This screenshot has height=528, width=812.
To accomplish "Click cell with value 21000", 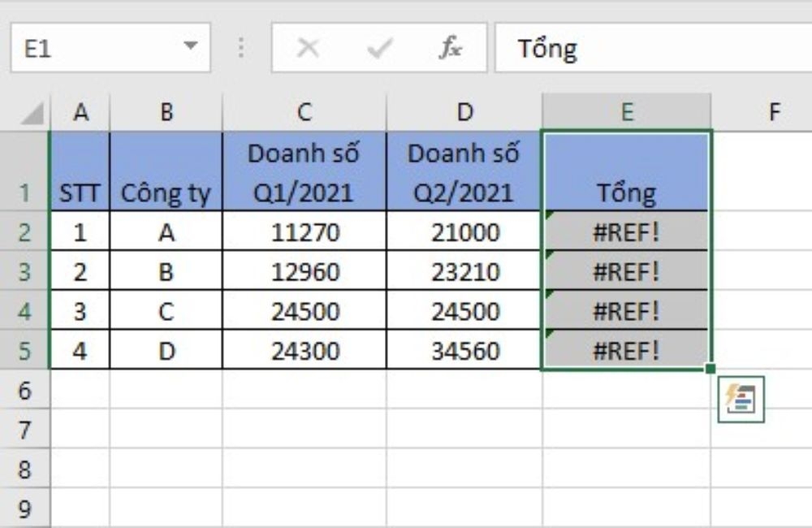I will point(464,231).
